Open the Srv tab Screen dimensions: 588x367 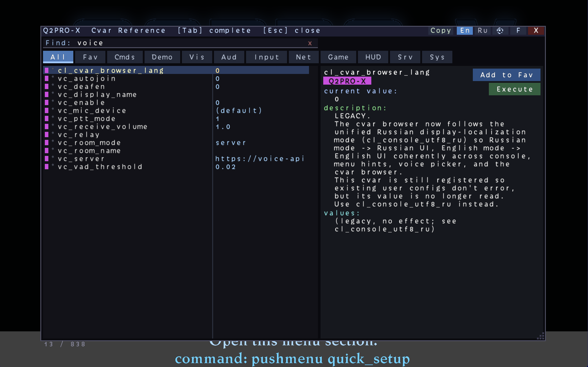click(405, 57)
